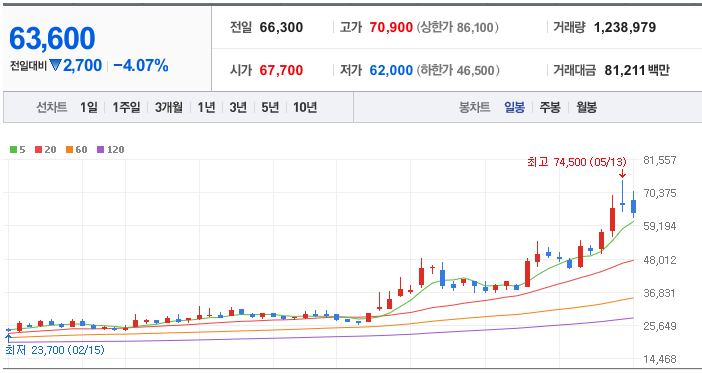The width and height of the screenshot is (702, 373).
Task: Click the change percentage -4.07%
Action: [x=141, y=65]
